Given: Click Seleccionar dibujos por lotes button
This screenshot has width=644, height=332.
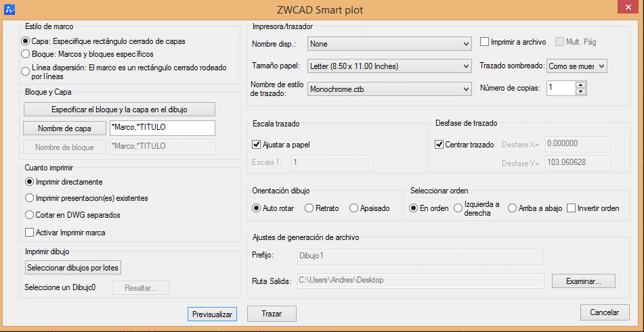Looking at the screenshot, I should click(x=73, y=268).
